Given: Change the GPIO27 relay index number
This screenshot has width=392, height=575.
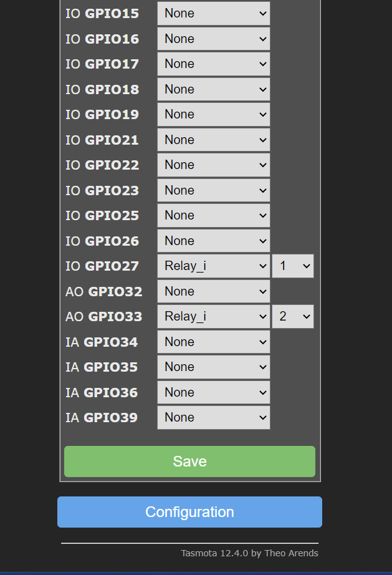Looking at the screenshot, I should pyautogui.click(x=293, y=266).
